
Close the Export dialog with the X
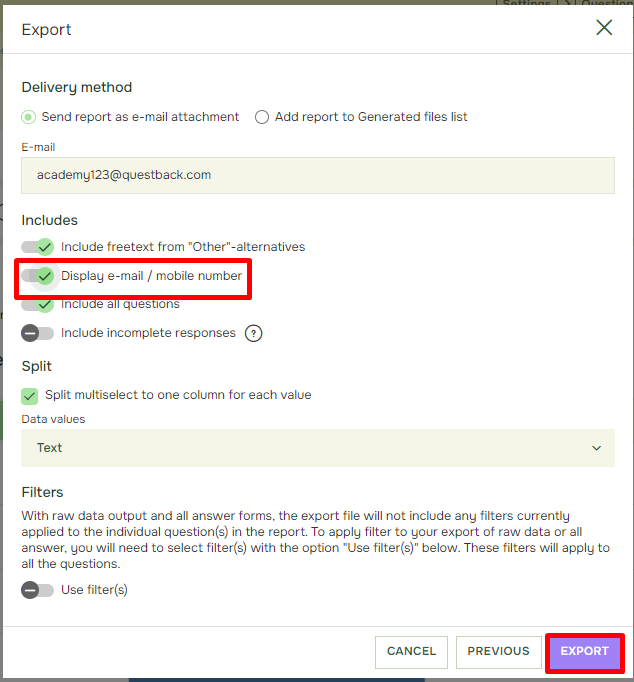click(x=604, y=28)
